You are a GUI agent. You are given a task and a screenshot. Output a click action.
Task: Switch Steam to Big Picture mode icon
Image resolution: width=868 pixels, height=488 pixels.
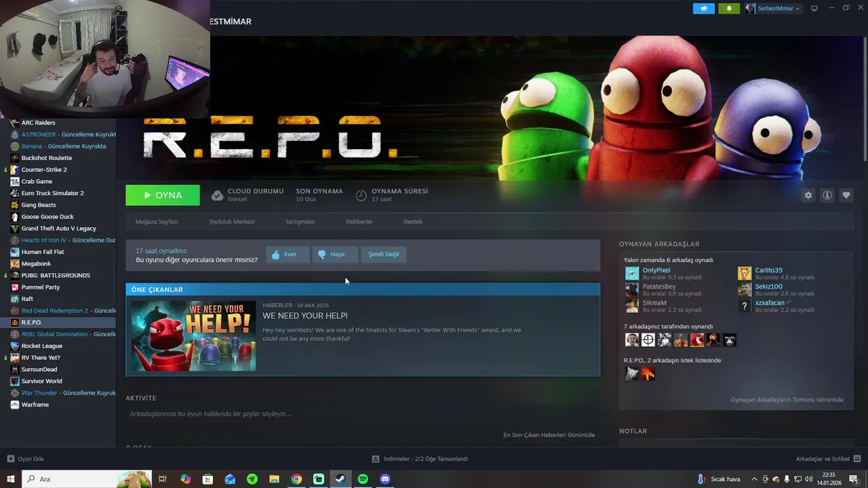click(814, 8)
